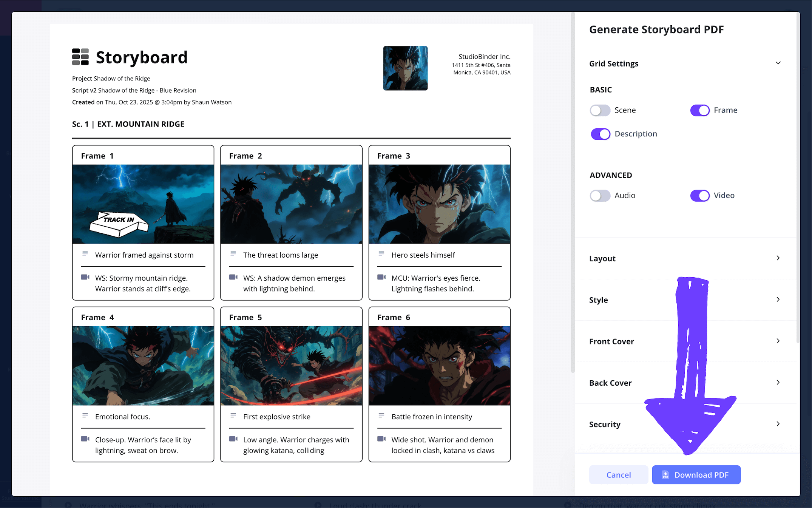Click the camera icon in Frame 1
The width and height of the screenshot is (812, 508).
click(85, 277)
